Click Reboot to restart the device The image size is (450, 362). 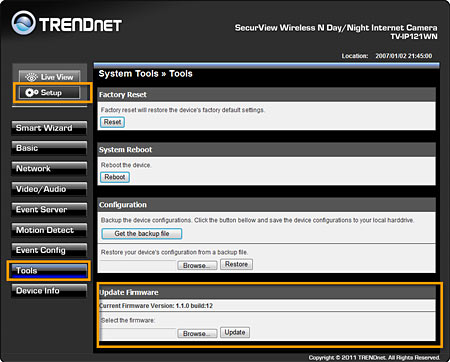115,177
